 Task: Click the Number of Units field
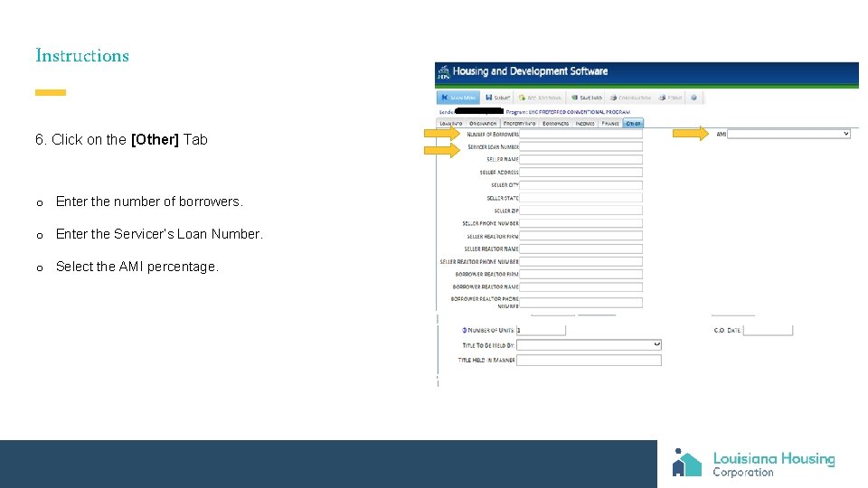coord(541,331)
